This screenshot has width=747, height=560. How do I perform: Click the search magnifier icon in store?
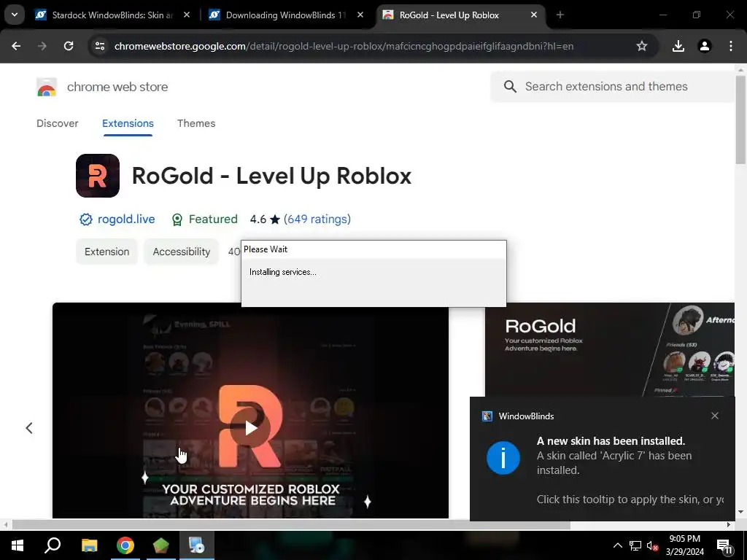(510, 87)
